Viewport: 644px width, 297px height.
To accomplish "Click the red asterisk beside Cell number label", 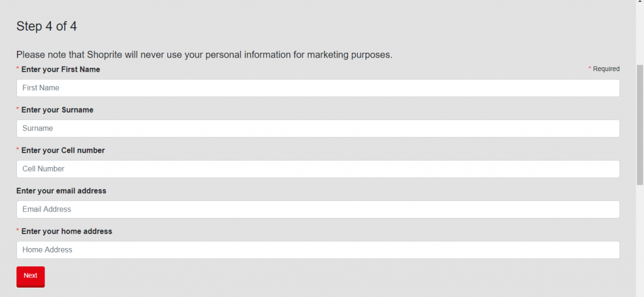I will coord(18,150).
